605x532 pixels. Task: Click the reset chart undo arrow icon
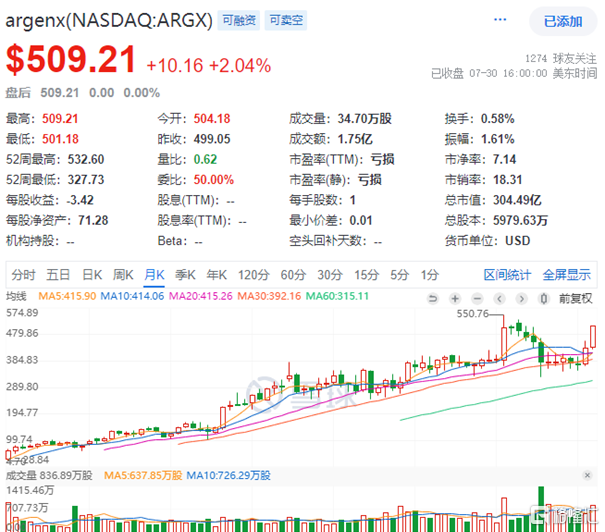[x=433, y=299]
